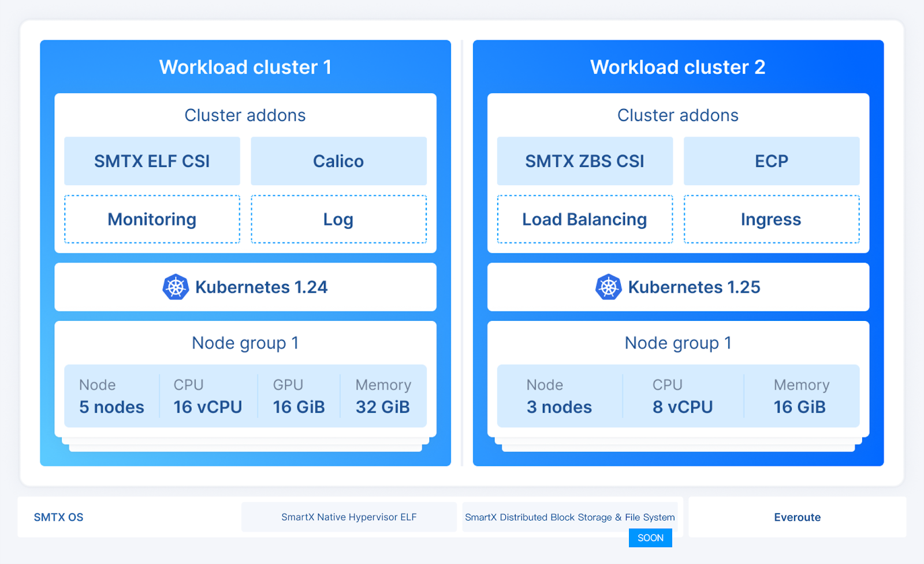Click the Kubernetes logo beside version 1.25
This screenshot has width=924, height=564.
pyautogui.click(x=609, y=287)
